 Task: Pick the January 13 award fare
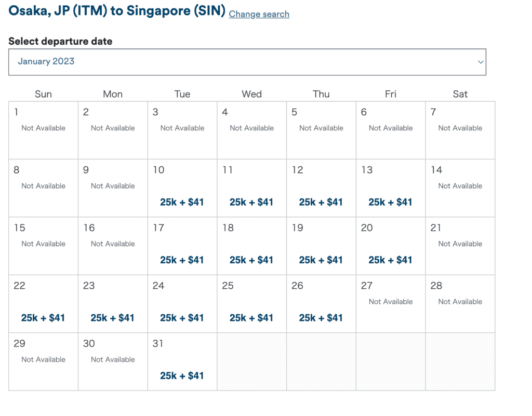(390, 202)
